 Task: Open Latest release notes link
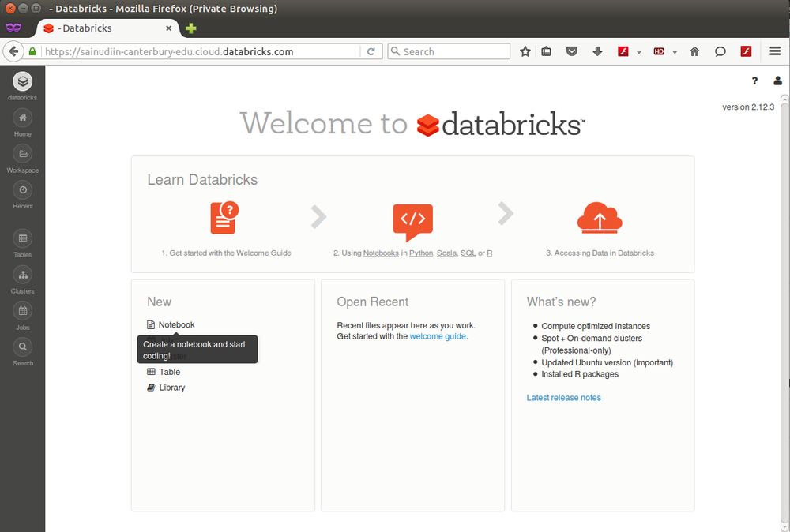[564, 398]
